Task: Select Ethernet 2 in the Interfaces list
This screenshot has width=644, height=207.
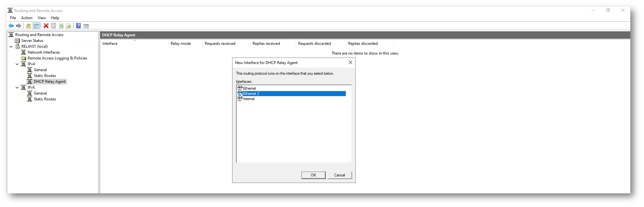Action: coord(251,94)
